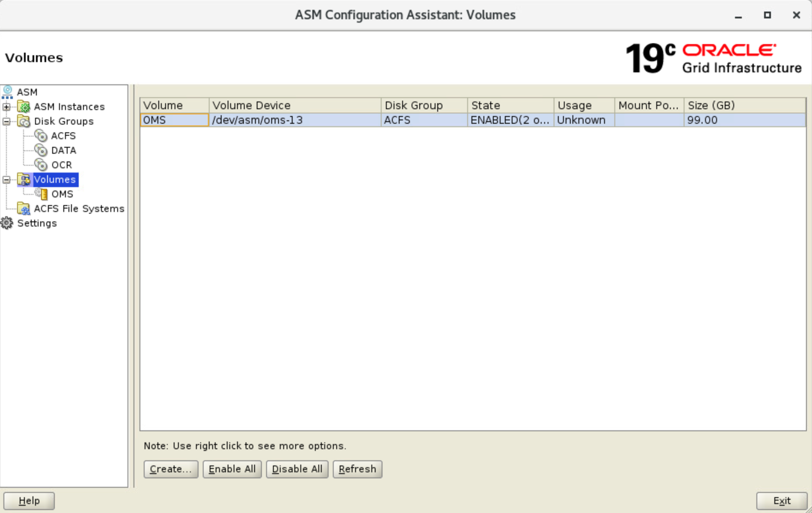Sort by the State column header
The width and height of the screenshot is (812, 513).
(511, 105)
